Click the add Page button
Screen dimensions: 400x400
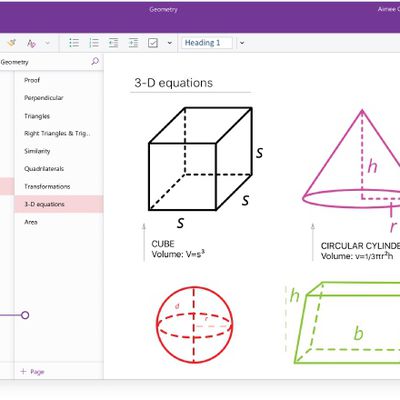pos(32,371)
